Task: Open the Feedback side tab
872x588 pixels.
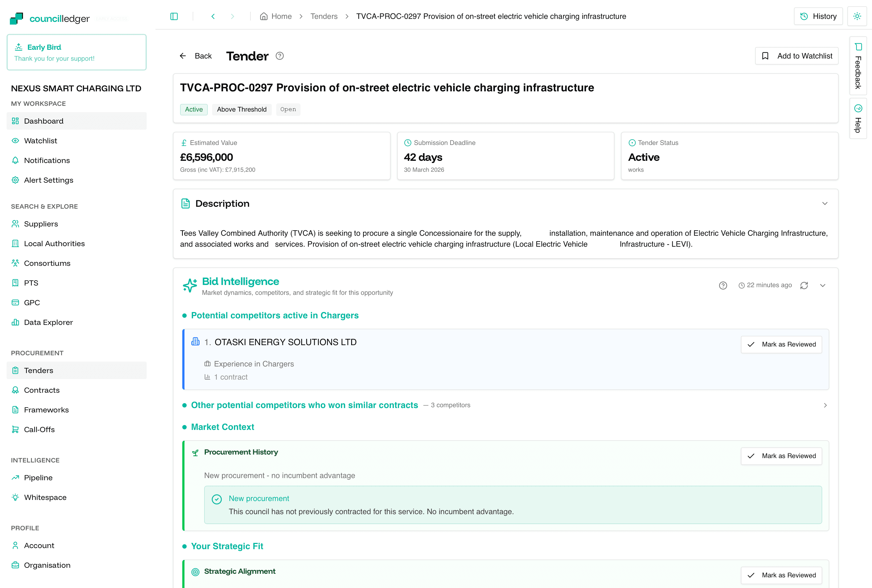Action: (x=858, y=66)
